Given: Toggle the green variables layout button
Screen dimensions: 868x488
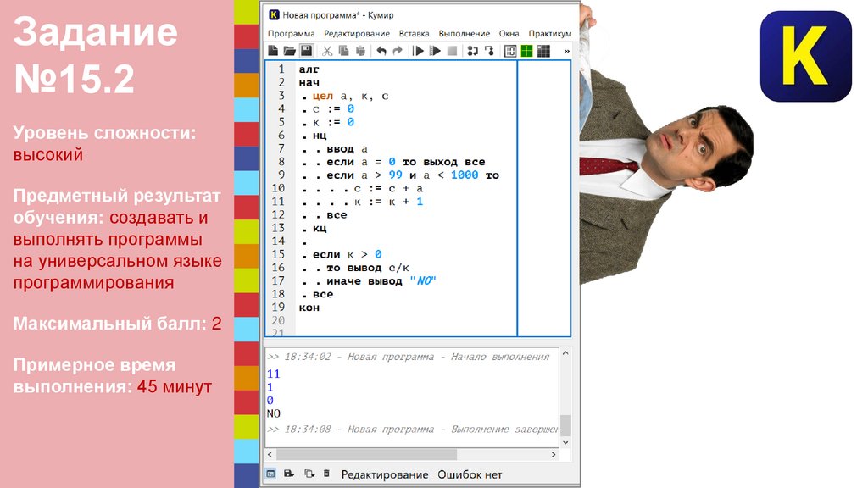Looking at the screenshot, I should coord(527,51).
